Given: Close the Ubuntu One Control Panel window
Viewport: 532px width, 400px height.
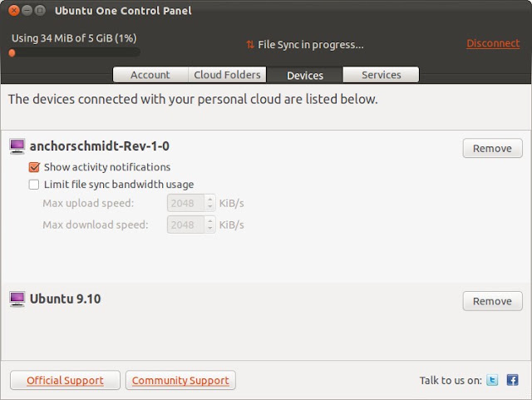Looking at the screenshot, I should (x=14, y=11).
